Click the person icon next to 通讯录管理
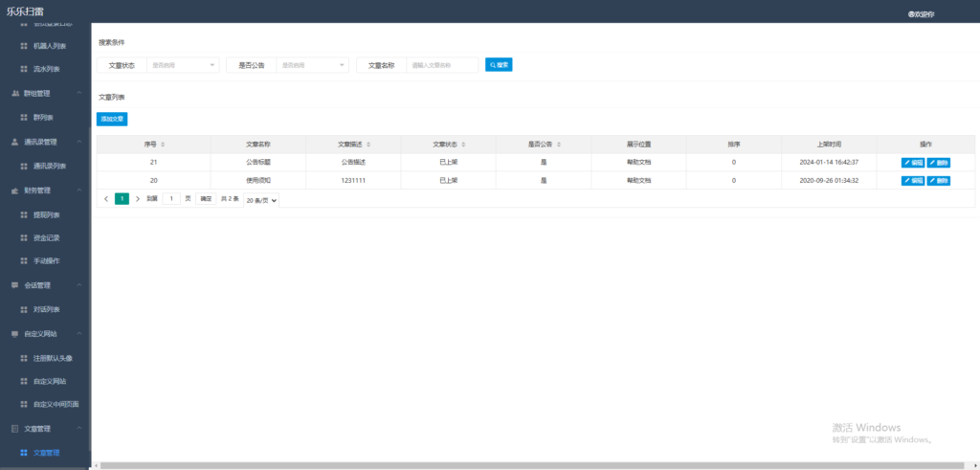This screenshot has width=980, height=470. tap(15, 142)
